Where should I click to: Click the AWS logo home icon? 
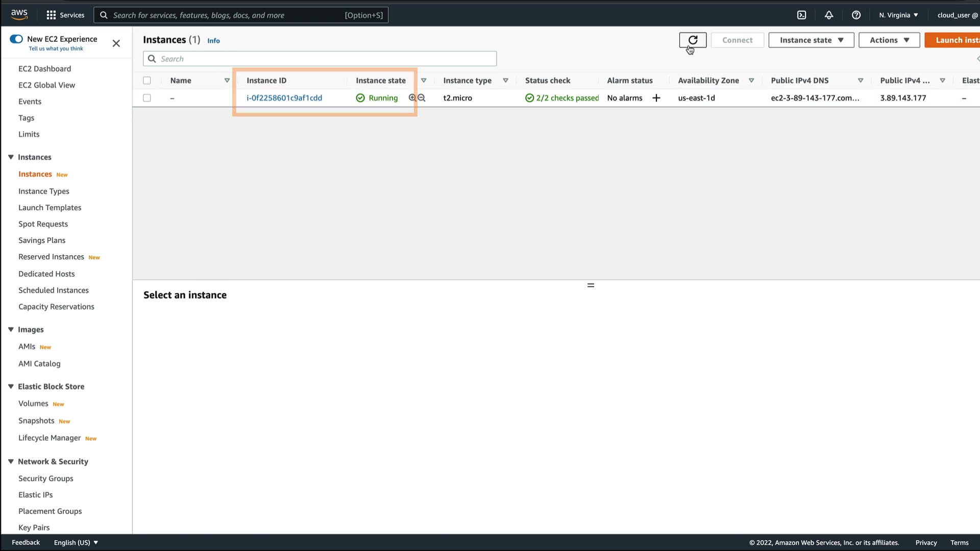click(x=19, y=14)
